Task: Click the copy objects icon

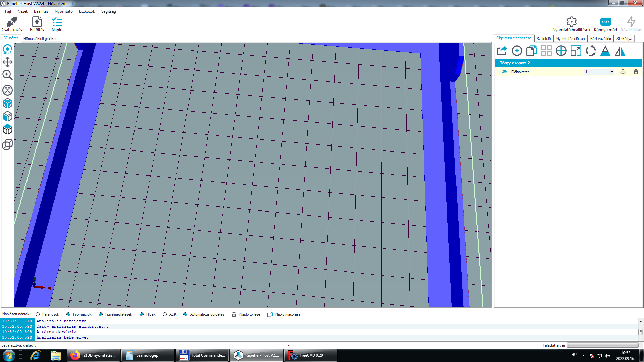Action: point(531,51)
